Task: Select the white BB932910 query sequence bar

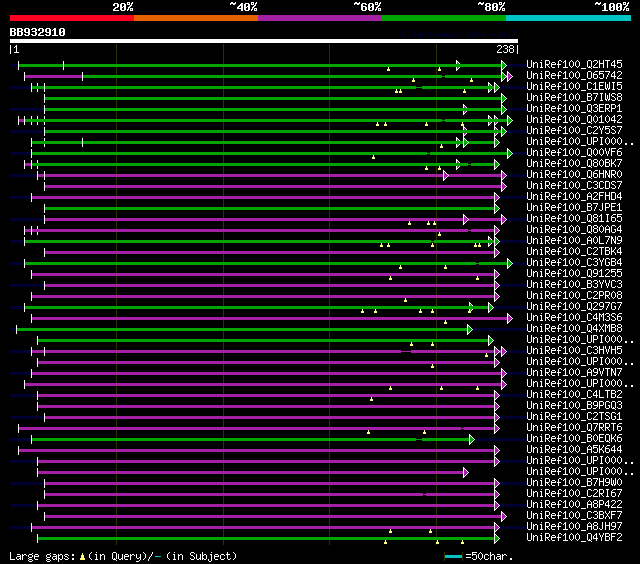Action: click(x=264, y=41)
